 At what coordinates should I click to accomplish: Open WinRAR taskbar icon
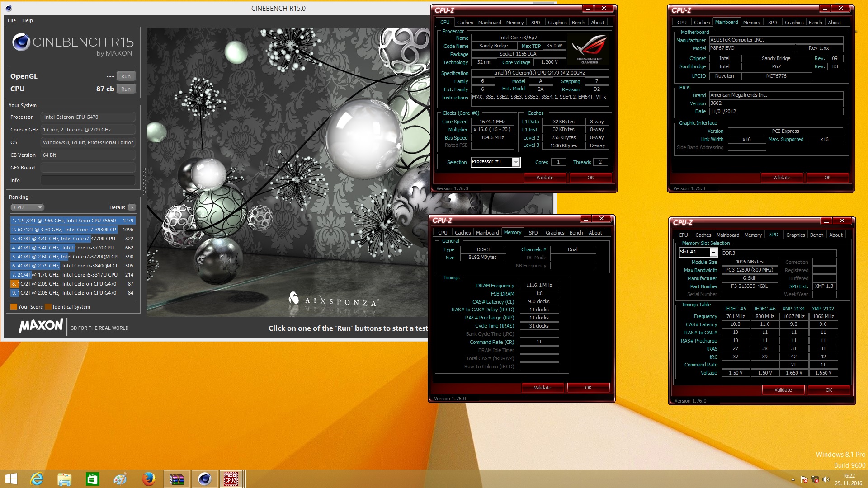point(177,479)
